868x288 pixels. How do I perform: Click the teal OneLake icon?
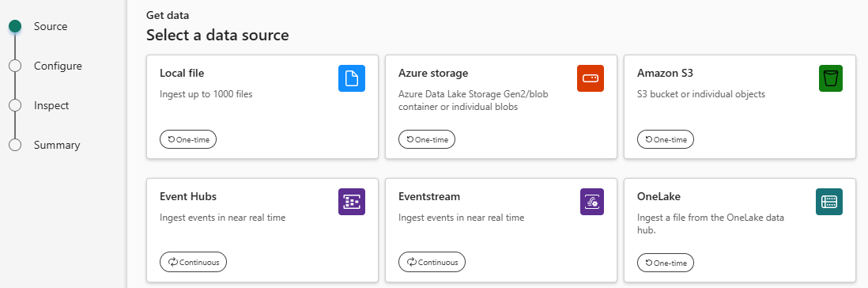(x=828, y=202)
